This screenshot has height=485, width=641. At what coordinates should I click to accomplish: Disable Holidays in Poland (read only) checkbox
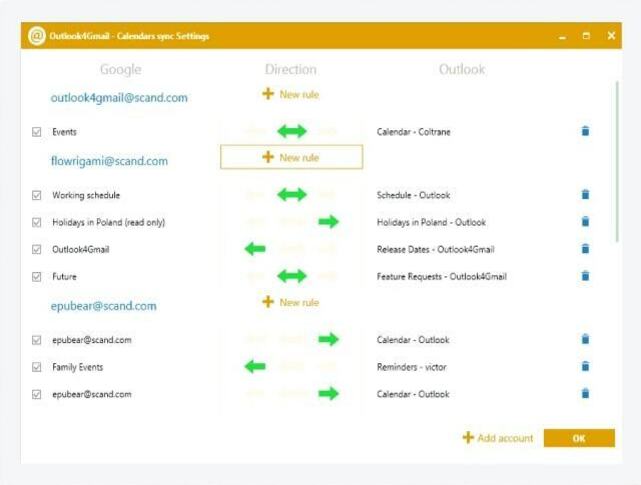[36, 222]
